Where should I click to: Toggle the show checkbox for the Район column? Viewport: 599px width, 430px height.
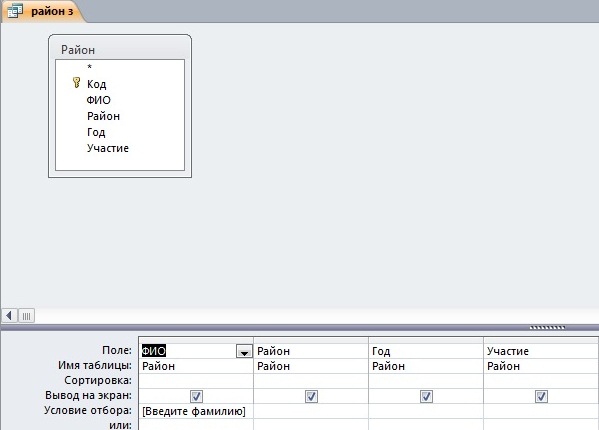tap(311, 396)
